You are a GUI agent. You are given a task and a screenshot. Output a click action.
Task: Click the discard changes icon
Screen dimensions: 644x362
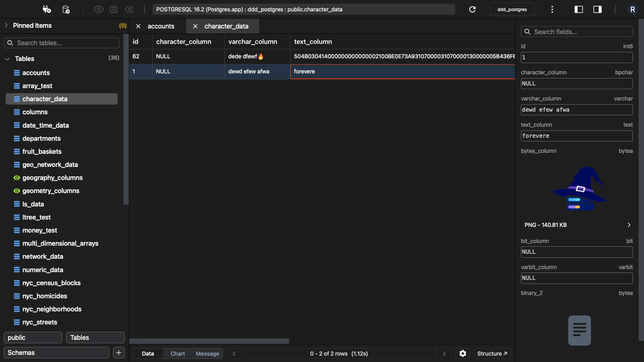129,9
